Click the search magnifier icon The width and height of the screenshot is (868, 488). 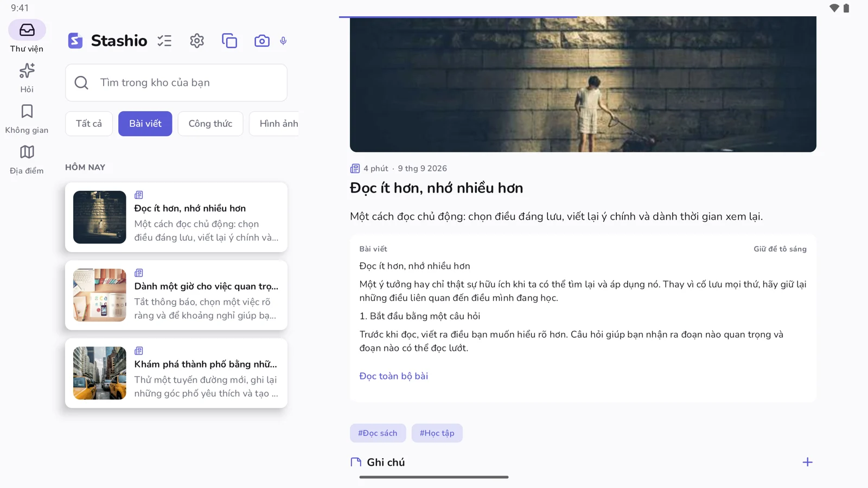(x=81, y=82)
